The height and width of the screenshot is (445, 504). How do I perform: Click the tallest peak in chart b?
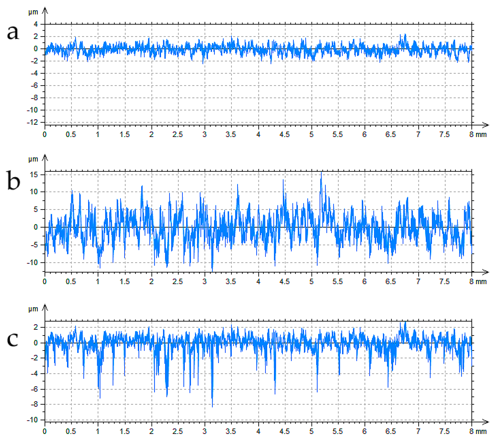[x=321, y=173]
